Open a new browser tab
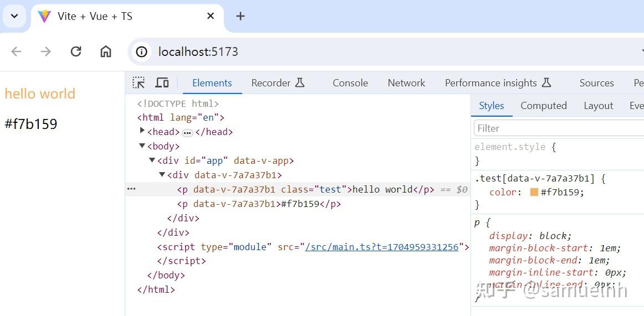644x316 pixels. click(x=240, y=16)
